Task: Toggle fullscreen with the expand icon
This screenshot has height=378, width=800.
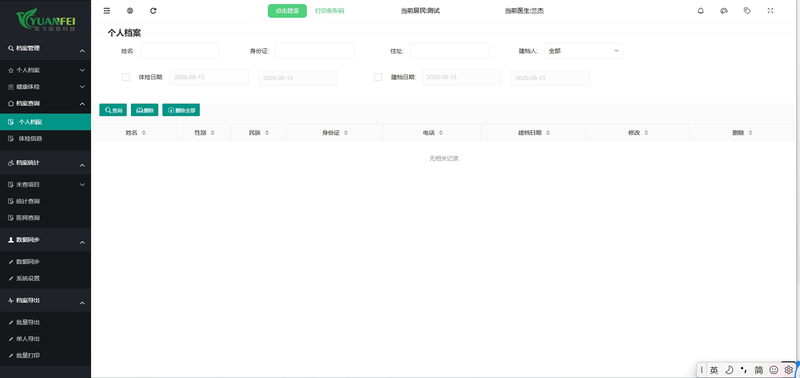Action: [x=770, y=11]
